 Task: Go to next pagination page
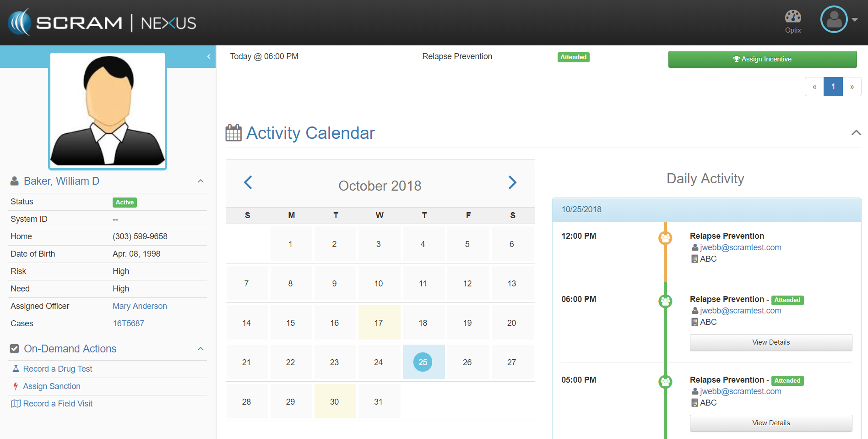(852, 87)
